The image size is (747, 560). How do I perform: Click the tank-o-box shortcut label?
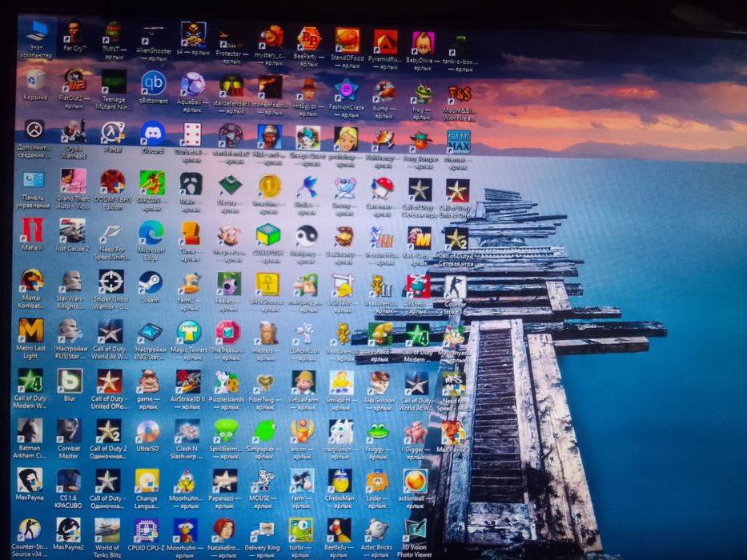point(460,66)
